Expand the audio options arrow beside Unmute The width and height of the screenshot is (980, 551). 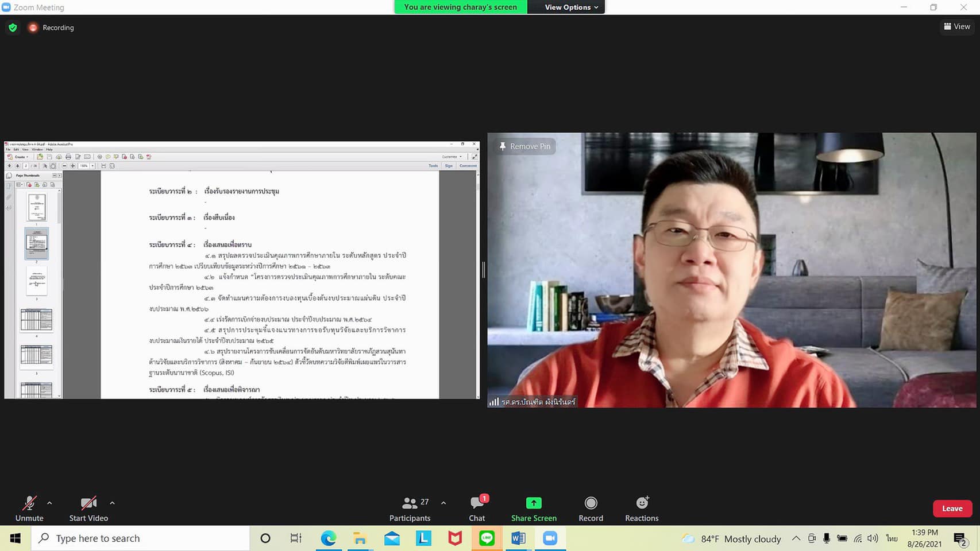[x=49, y=503]
